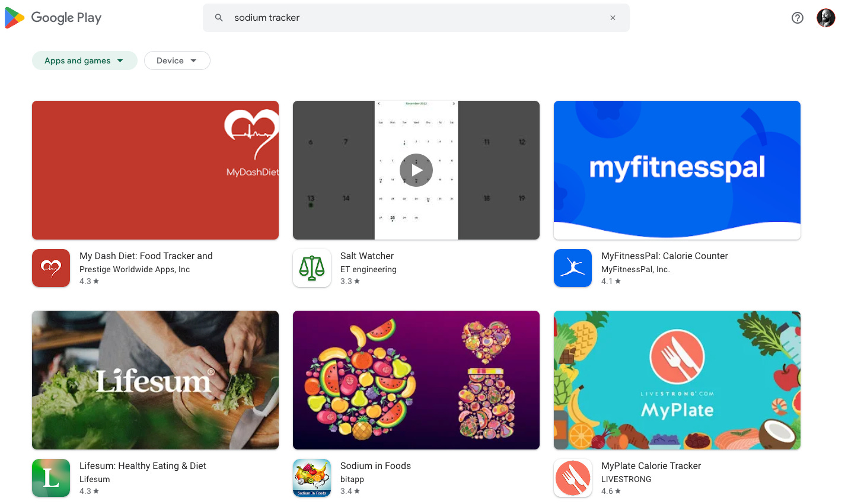
Task: Click the 3.3 star rating of Salt Watcher
Action: (350, 281)
